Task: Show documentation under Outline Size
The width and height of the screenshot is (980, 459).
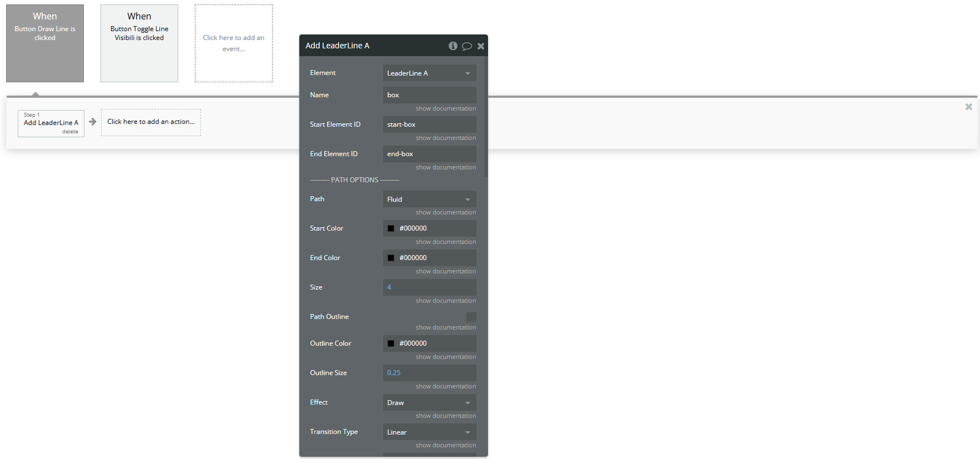Action: click(x=446, y=386)
